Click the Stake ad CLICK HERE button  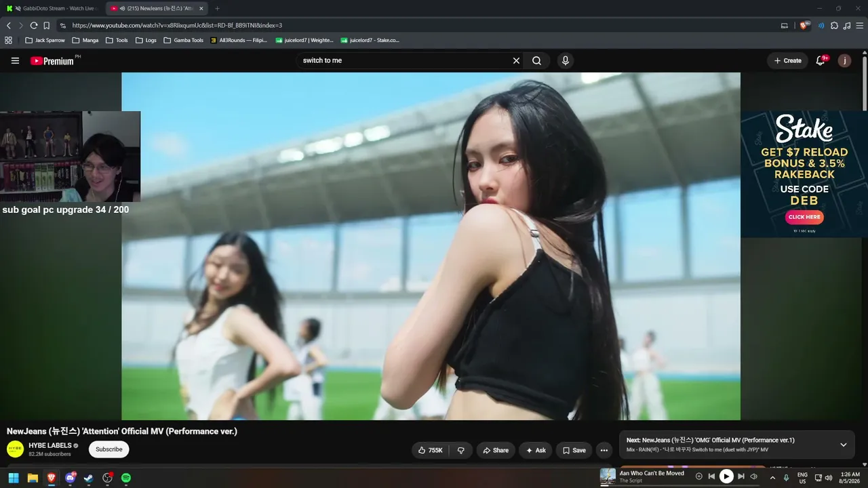(804, 217)
